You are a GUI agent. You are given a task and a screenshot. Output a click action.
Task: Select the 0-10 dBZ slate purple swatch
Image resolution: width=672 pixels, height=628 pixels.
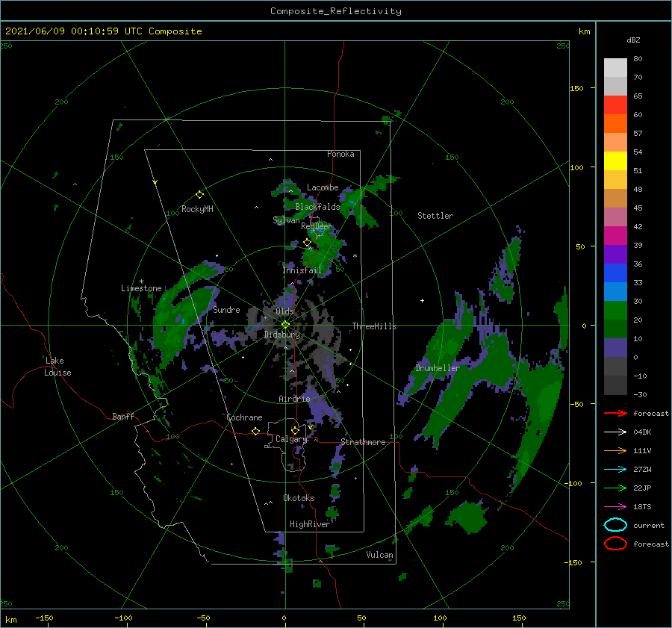[615, 348]
